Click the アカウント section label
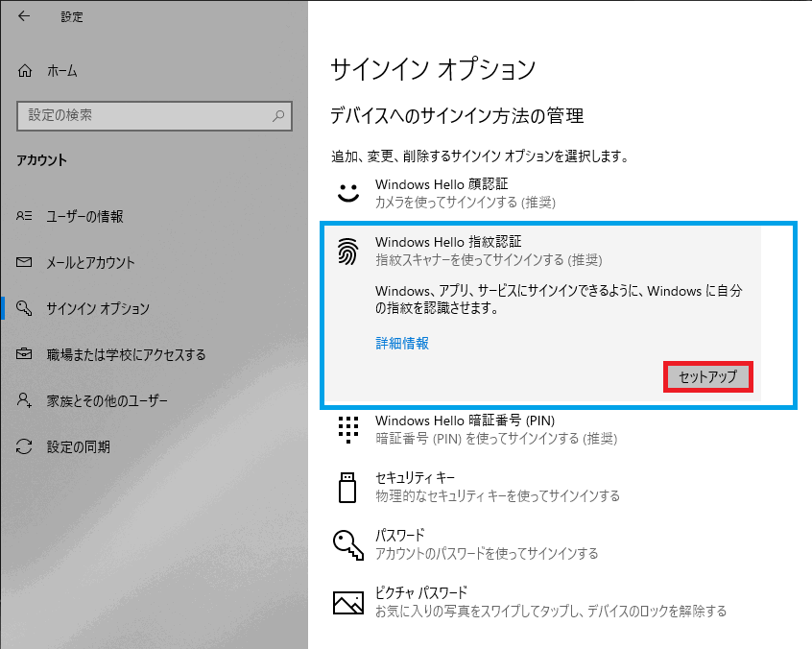Image resolution: width=812 pixels, height=649 pixels. pyautogui.click(x=41, y=160)
